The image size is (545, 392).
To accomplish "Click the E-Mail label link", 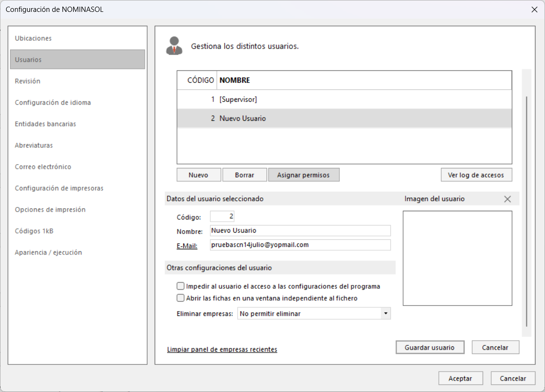I will pyautogui.click(x=187, y=245).
